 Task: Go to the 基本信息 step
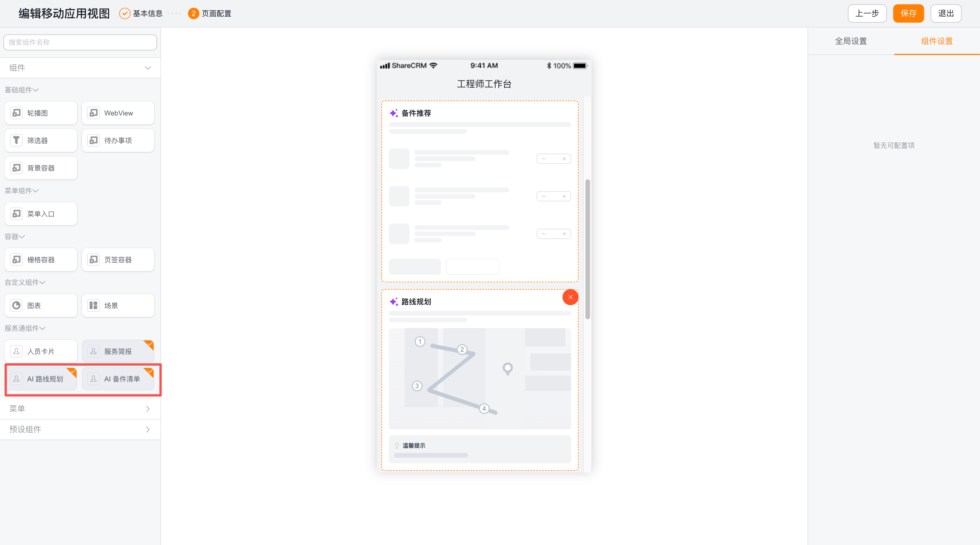coord(141,14)
